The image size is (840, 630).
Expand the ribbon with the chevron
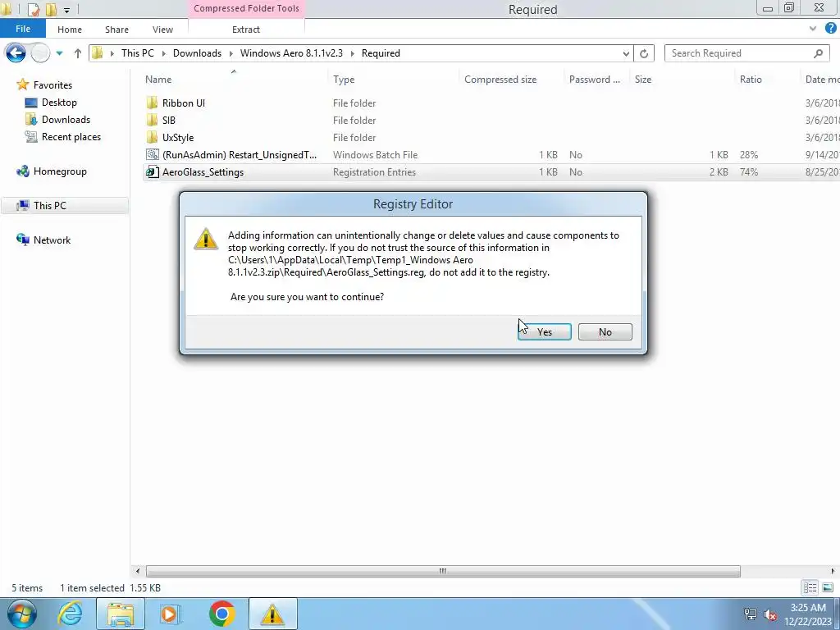(x=813, y=29)
